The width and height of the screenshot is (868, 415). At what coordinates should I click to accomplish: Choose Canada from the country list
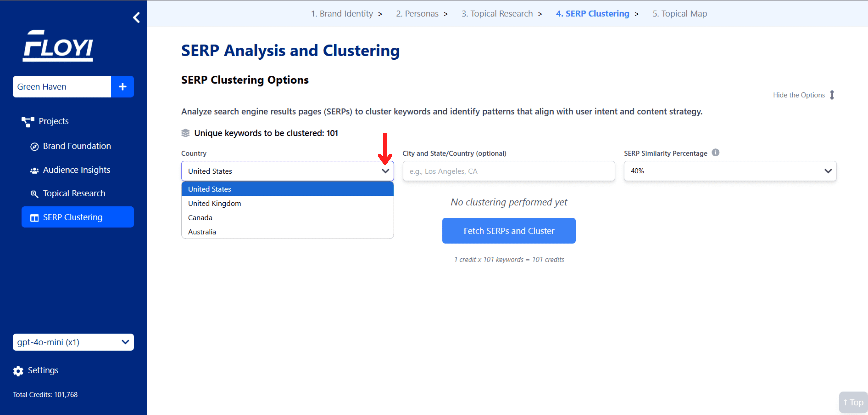click(x=287, y=218)
